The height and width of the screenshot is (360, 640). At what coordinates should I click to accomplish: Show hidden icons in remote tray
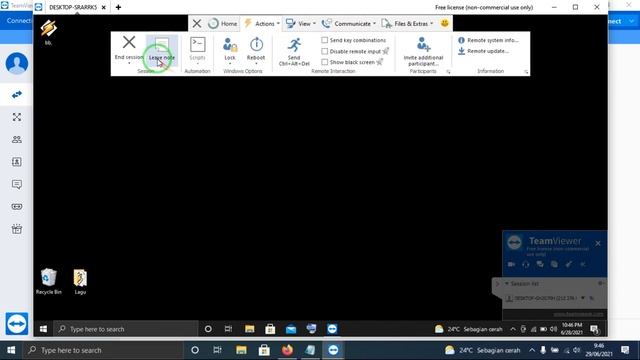[x=513, y=329]
